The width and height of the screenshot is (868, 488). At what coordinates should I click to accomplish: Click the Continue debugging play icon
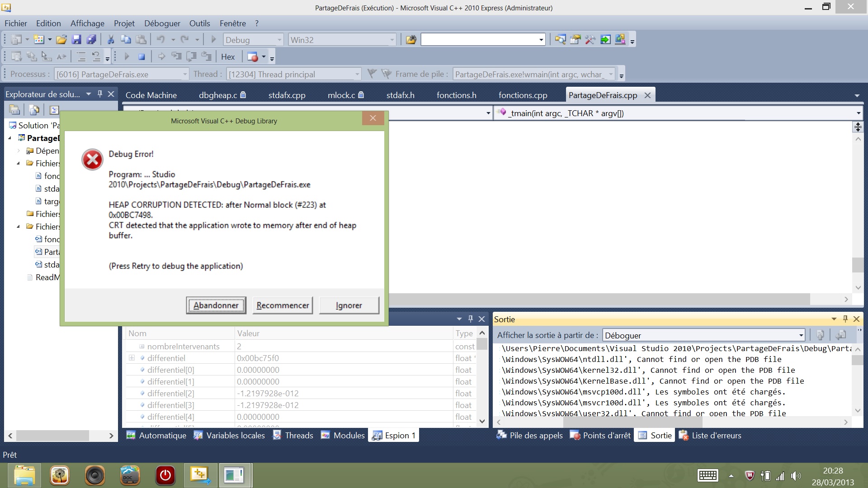click(127, 56)
